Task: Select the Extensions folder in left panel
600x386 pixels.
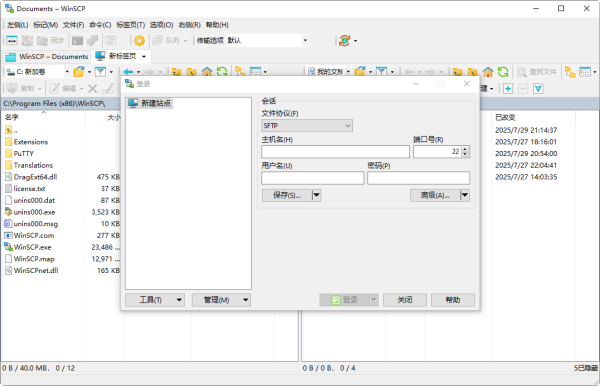Action: pos(31,142)
